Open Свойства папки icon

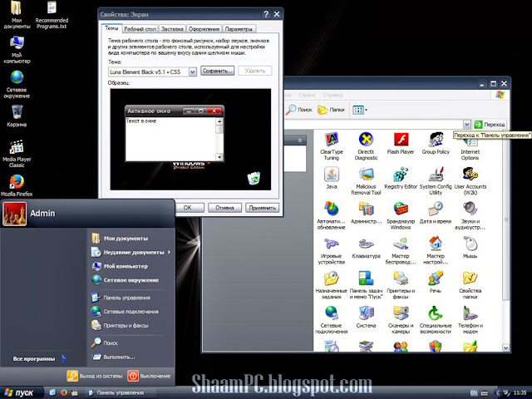pos(470,285)
